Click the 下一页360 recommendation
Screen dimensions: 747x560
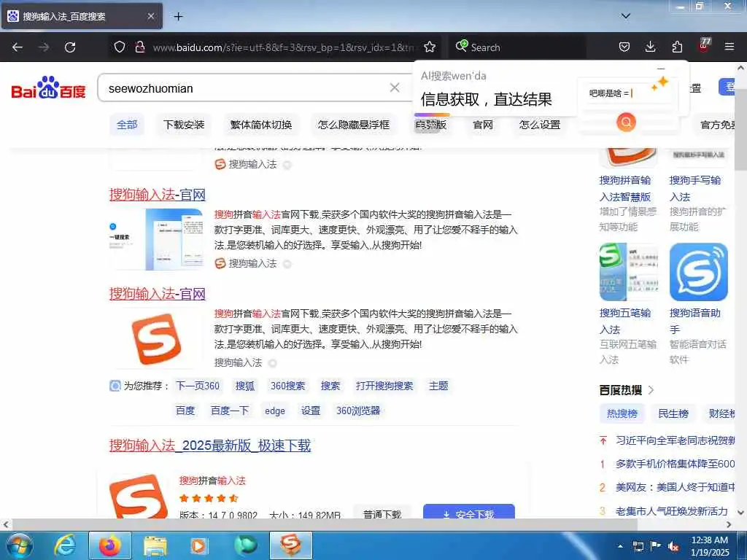tap(198, 386)
